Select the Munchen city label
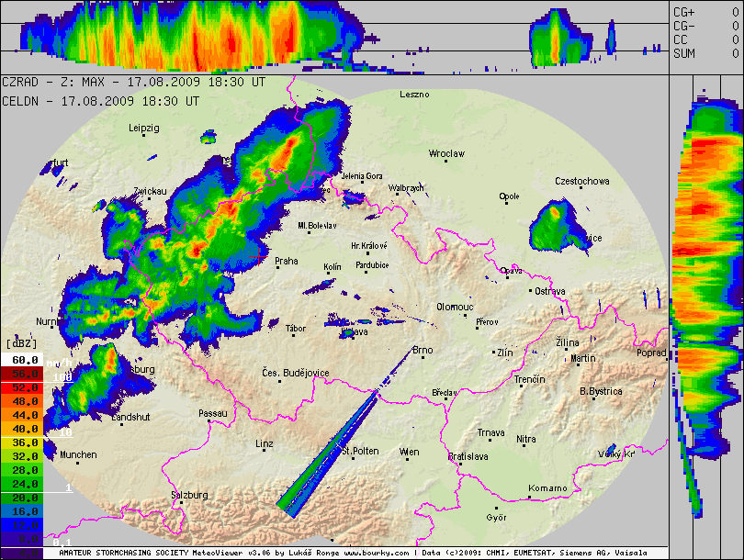The height and width of the screenshot is (560, 744). [x=78, y=454]
